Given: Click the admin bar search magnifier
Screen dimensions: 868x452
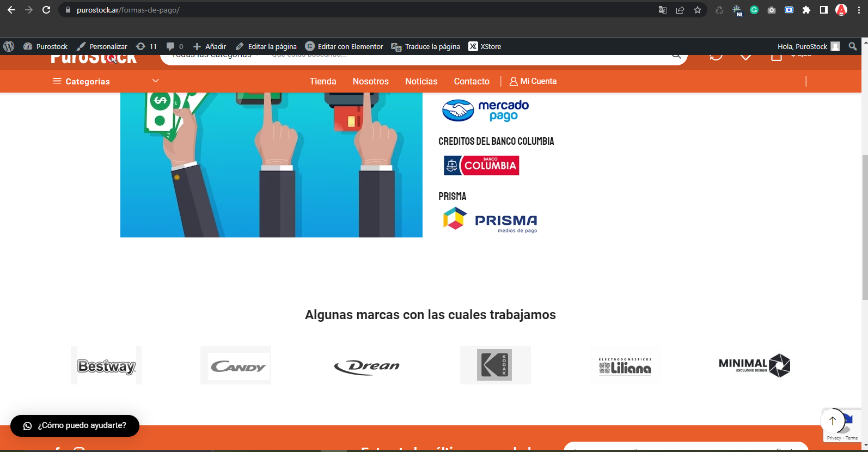Looking at the screenshot, I should 853,46.
